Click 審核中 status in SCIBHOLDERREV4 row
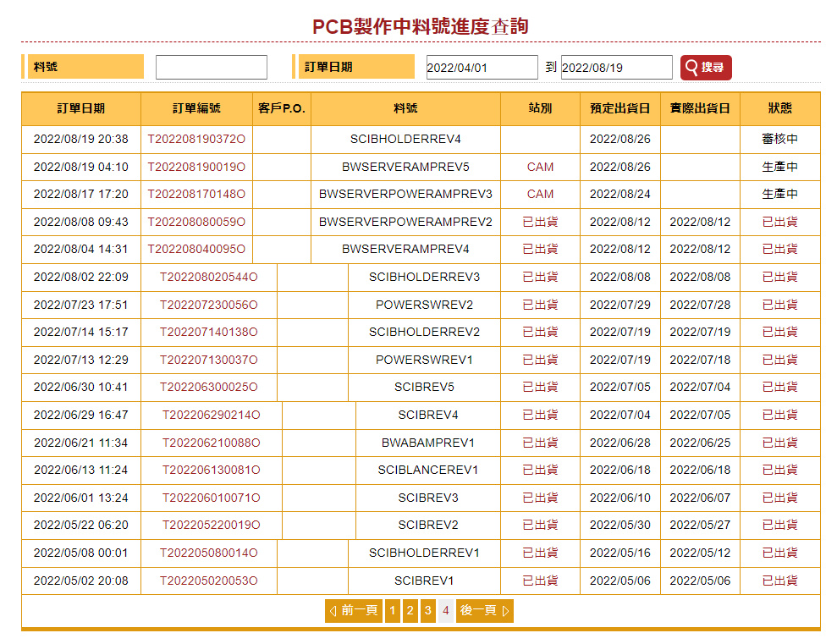 tap(780, 140)
